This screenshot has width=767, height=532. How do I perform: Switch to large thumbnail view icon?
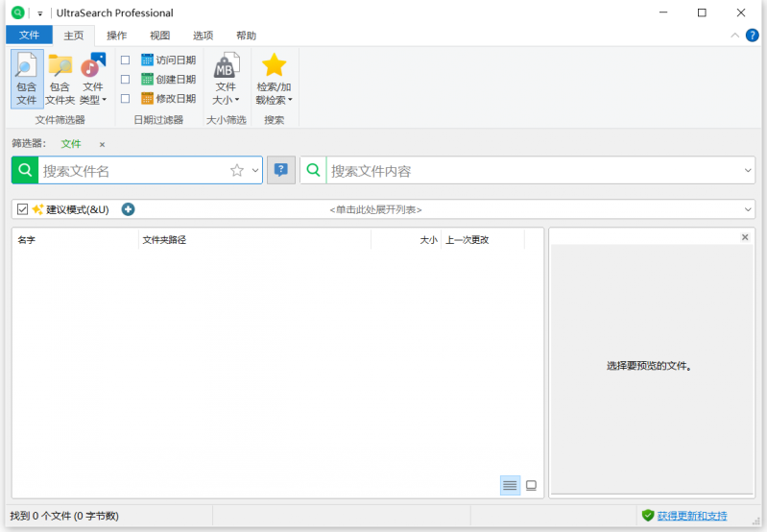tap(531, 486)
